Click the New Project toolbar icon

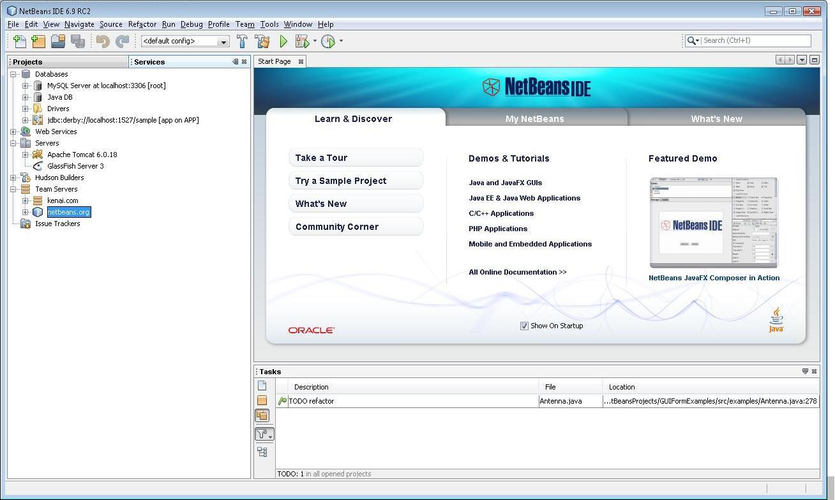pyautogui.click(x=38, y=41)
